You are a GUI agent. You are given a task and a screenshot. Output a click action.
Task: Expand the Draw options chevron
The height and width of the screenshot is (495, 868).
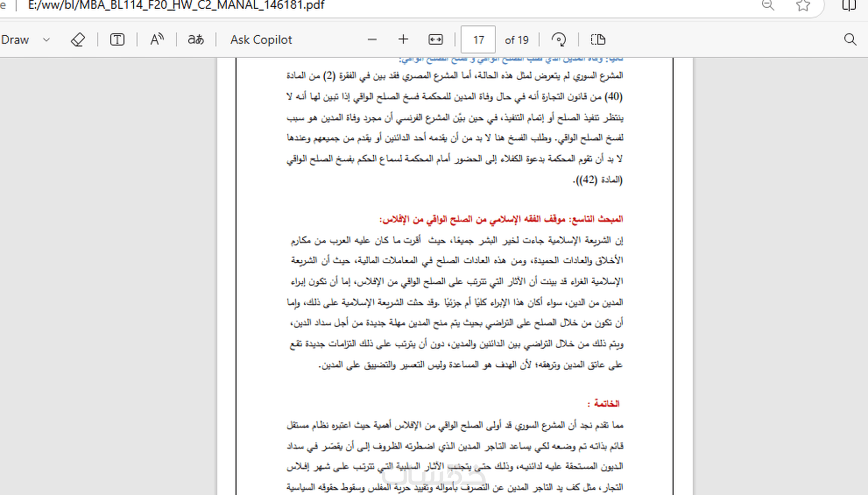46,40
